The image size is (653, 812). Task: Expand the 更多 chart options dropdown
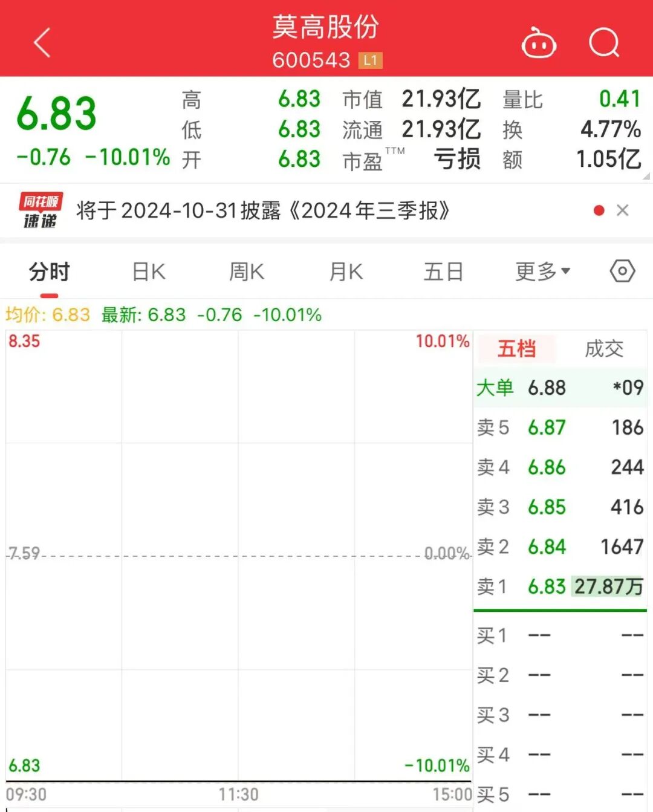[x=540, y=271]
